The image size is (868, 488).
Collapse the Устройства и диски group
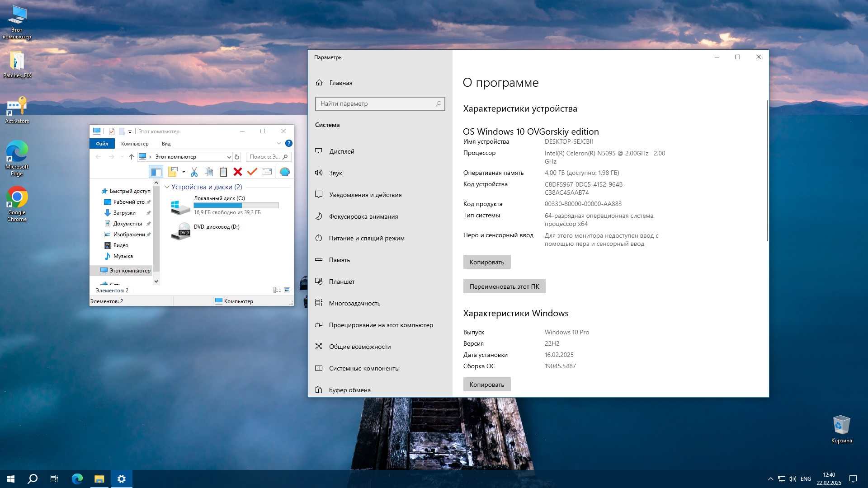pos(167,187)
